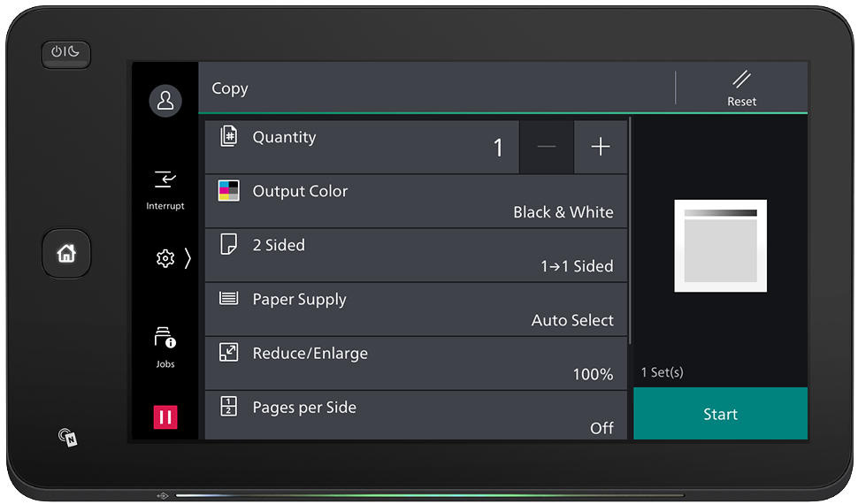Tap the Paper Supply tray icon
Screen dimensions: 858x504
point(229,298)
